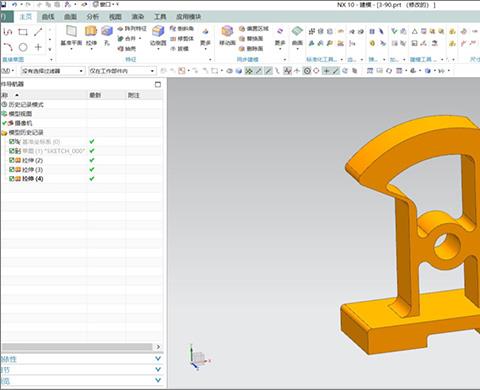This screenshot has height=390, width=480.
Task: Select the Extrude (拉伸) tool icon
Action: [91, 31]
